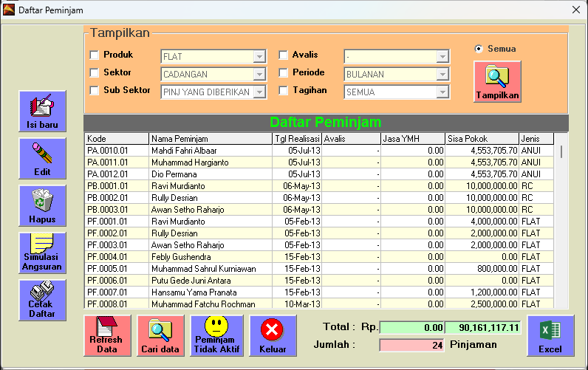Viewport: 588px width, 370px height.
Task: Tick the Sektor checkbox
Action: click(x=94, y=73)
